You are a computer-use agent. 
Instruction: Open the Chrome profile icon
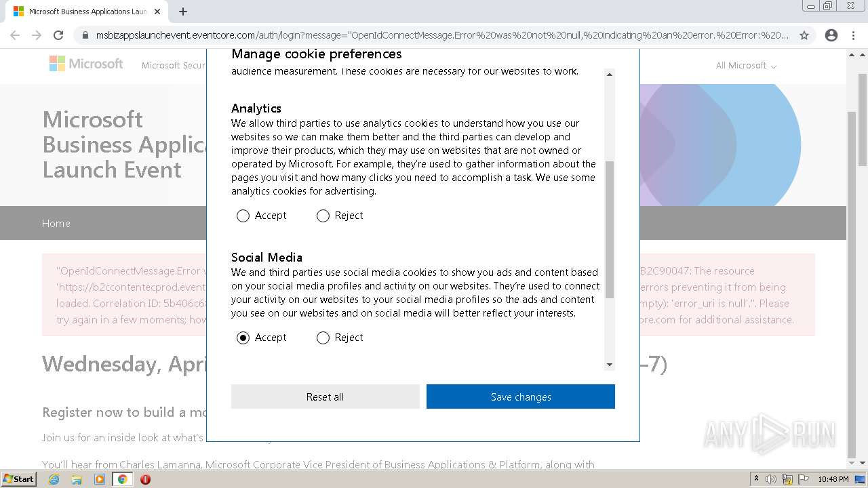point(831,35)
